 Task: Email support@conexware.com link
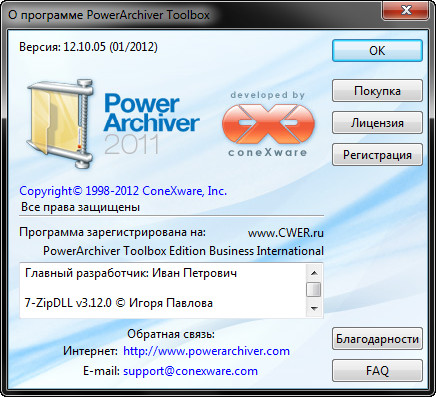pos(190,371)
